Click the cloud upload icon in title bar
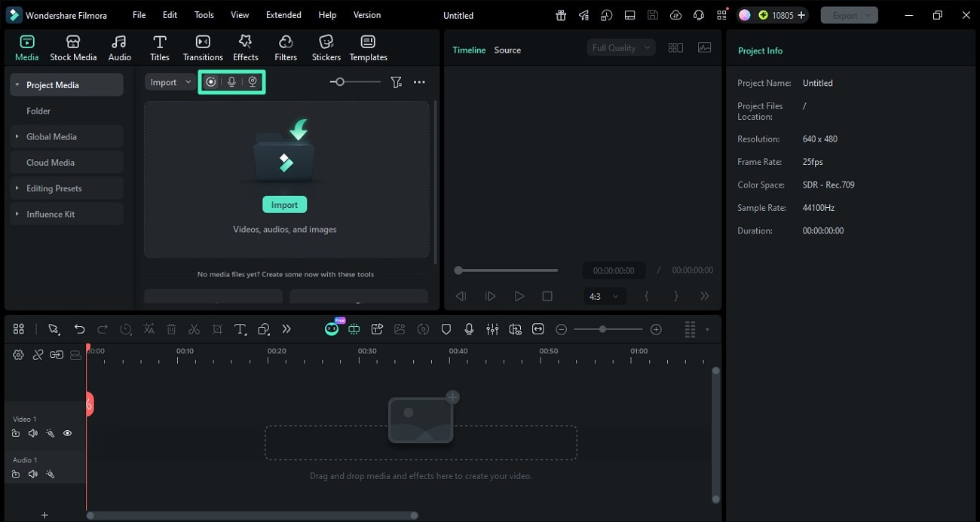980x522 pixels. coord(675,15)
